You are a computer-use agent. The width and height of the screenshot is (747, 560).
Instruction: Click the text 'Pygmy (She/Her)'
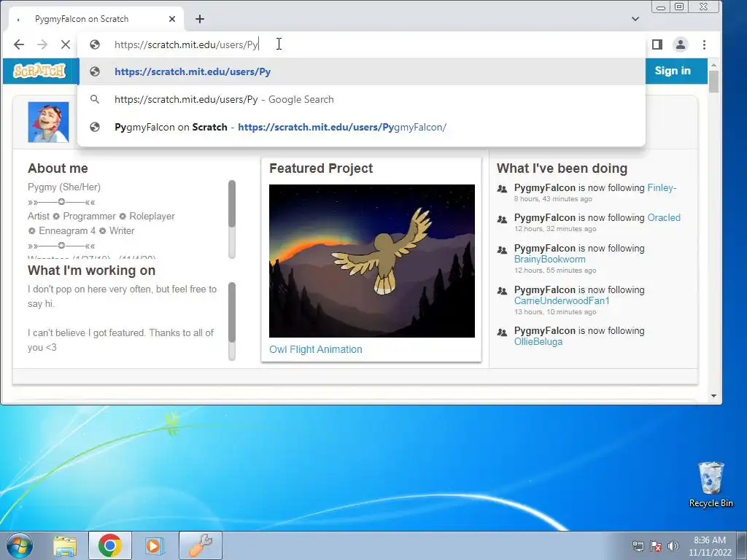(x=64, y=187)
